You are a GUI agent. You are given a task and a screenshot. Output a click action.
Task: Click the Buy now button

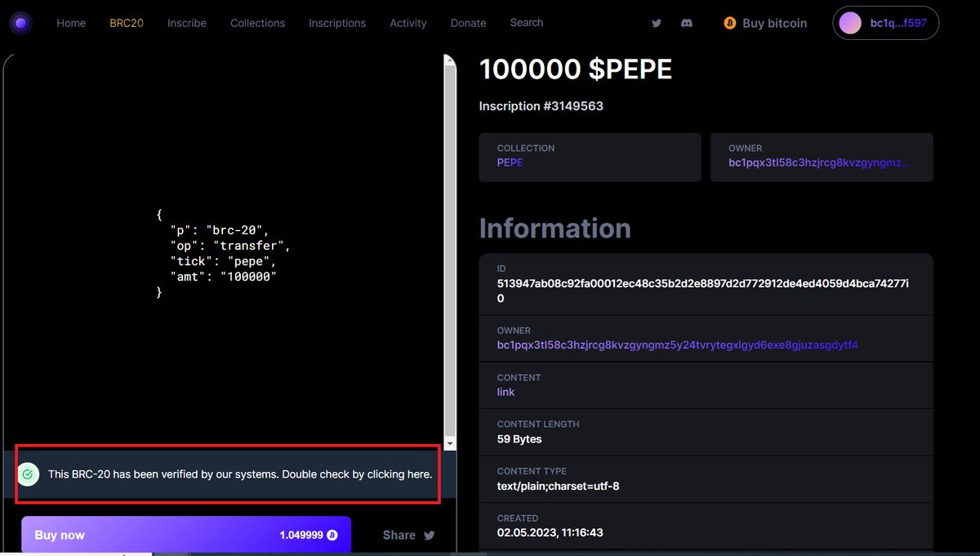click(x=186, y=536)
